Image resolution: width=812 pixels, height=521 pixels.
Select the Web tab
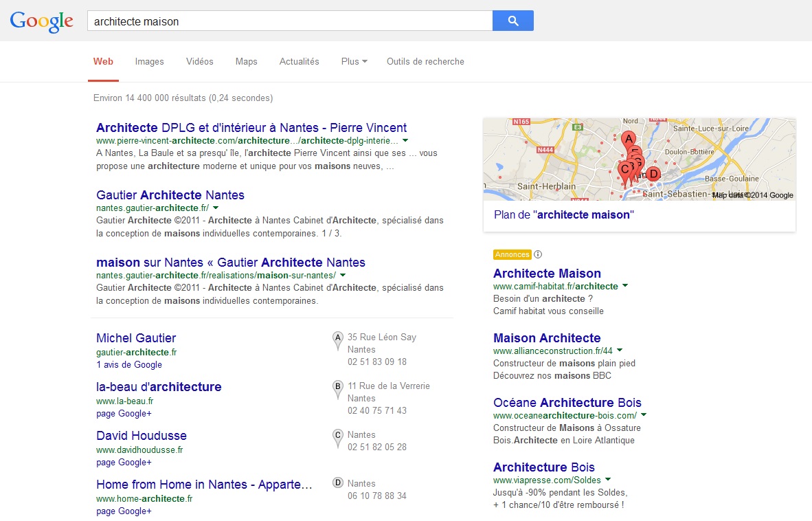103,62
